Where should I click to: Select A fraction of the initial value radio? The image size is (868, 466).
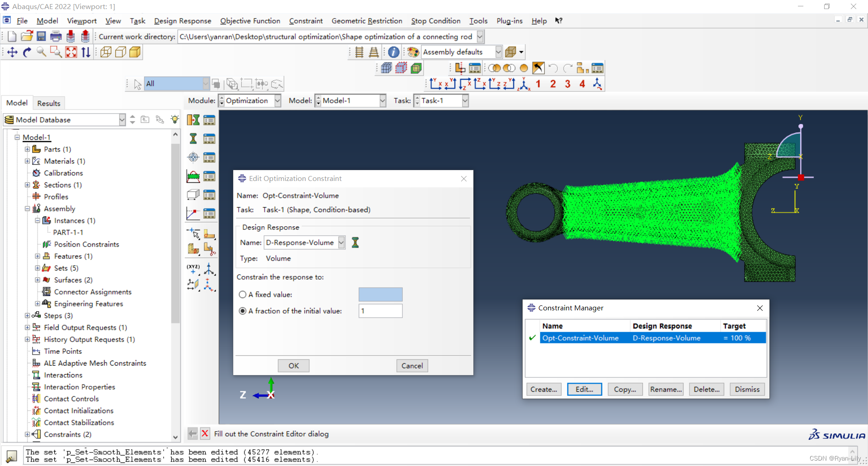[x=242, y=311]
